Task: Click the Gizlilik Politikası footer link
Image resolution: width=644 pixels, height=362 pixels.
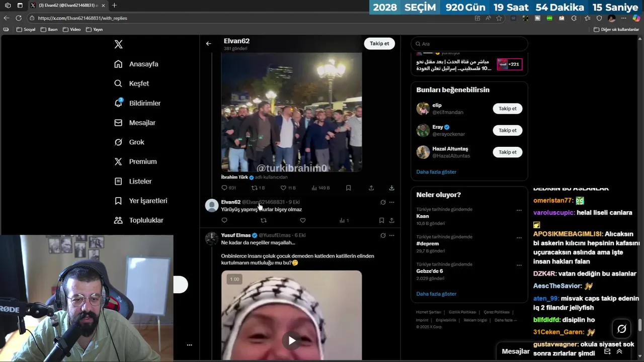Action: tap(462, 312)
